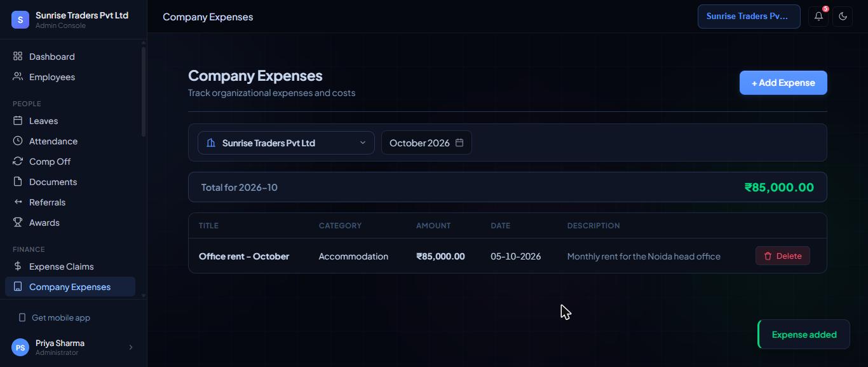Click the Office rent - October title cell
Screen dimensions: 868x367
(244, 256)
